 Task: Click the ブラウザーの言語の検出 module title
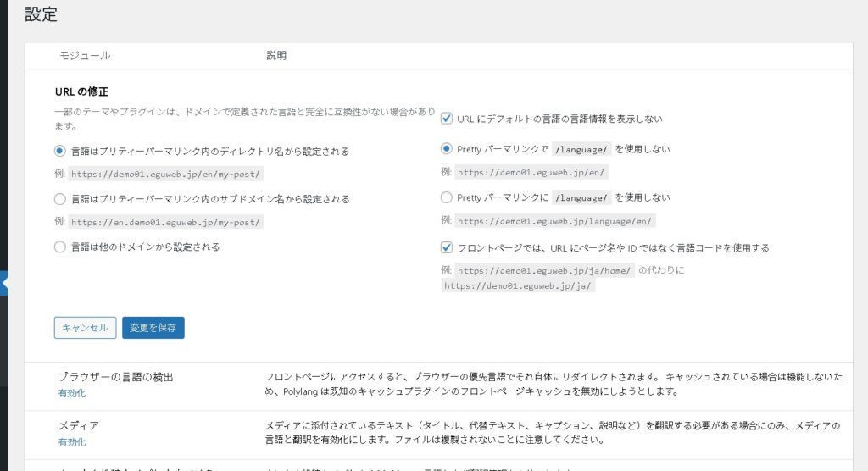tap(121, 377)
